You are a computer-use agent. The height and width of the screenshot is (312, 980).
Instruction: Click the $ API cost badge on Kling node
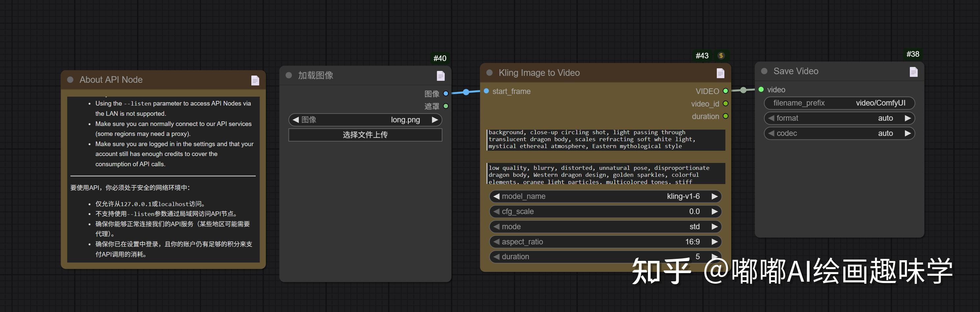tap(721, 55)
